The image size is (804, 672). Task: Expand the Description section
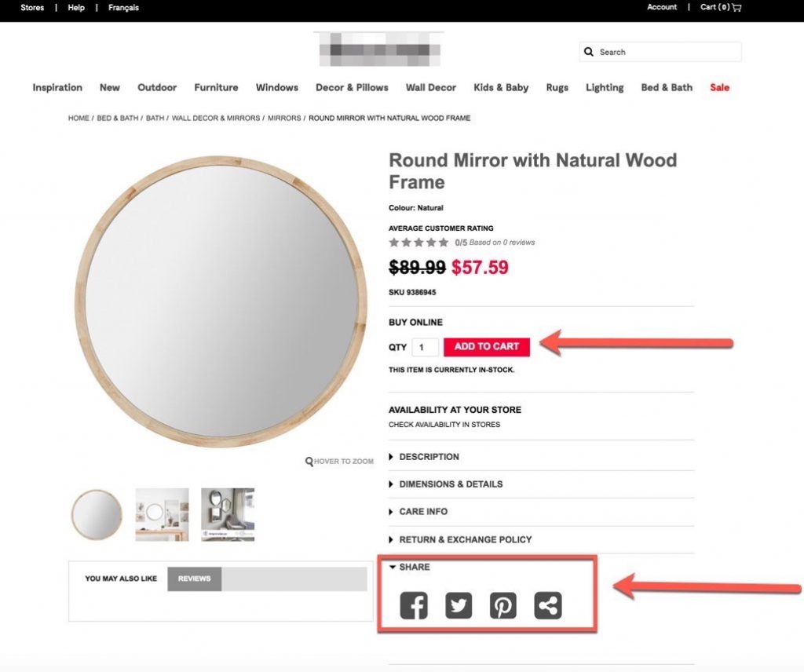429,457
